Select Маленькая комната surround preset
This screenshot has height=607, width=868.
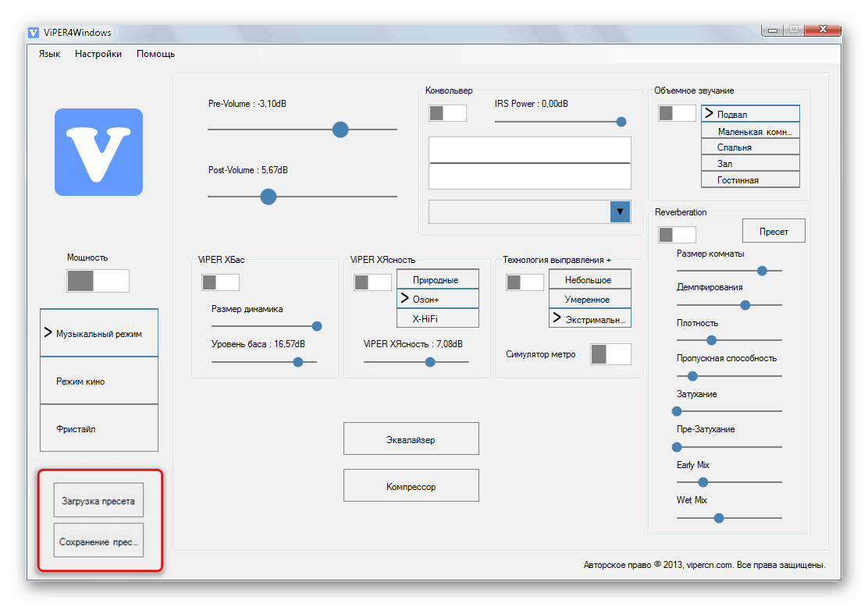[x=750, y=131]
